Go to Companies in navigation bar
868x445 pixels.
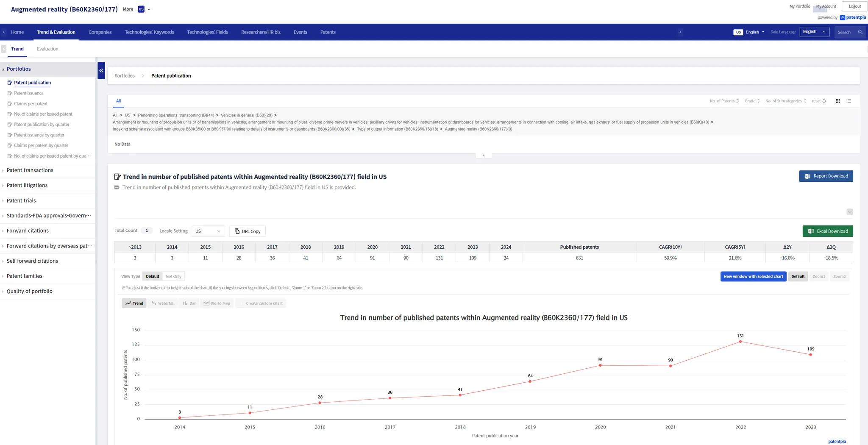100,32
